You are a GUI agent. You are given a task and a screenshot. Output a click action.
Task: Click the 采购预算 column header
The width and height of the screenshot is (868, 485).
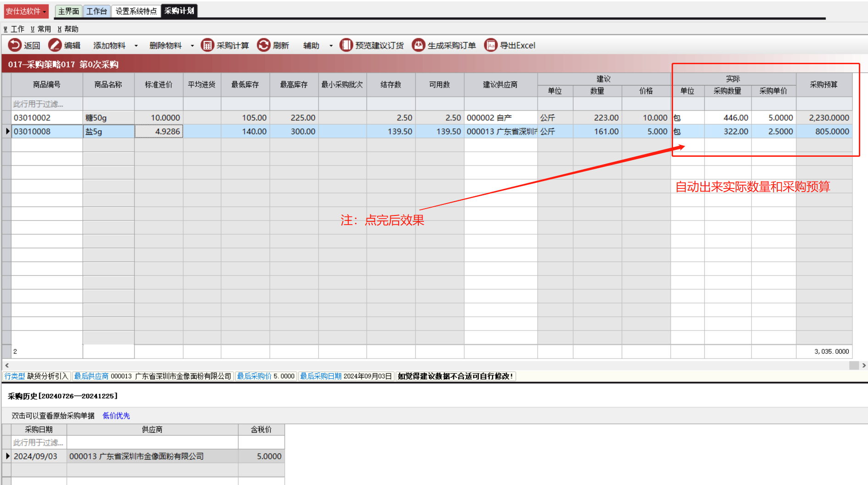[824, 84]
